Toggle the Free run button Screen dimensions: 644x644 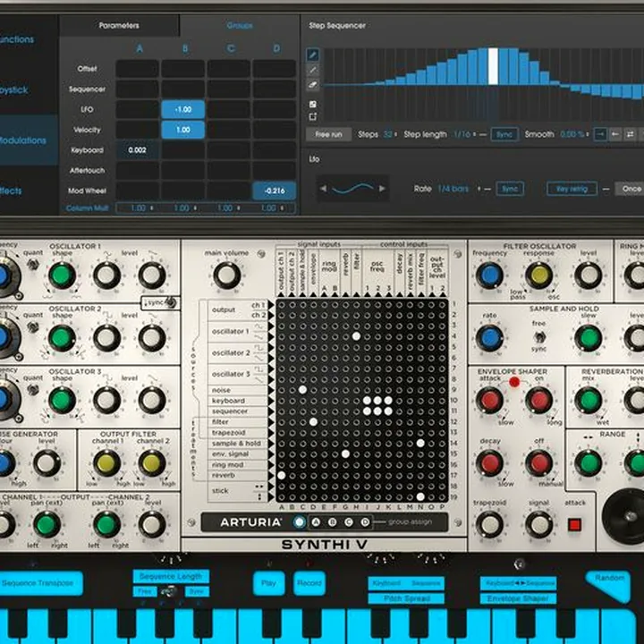click(x=328, y=134)
